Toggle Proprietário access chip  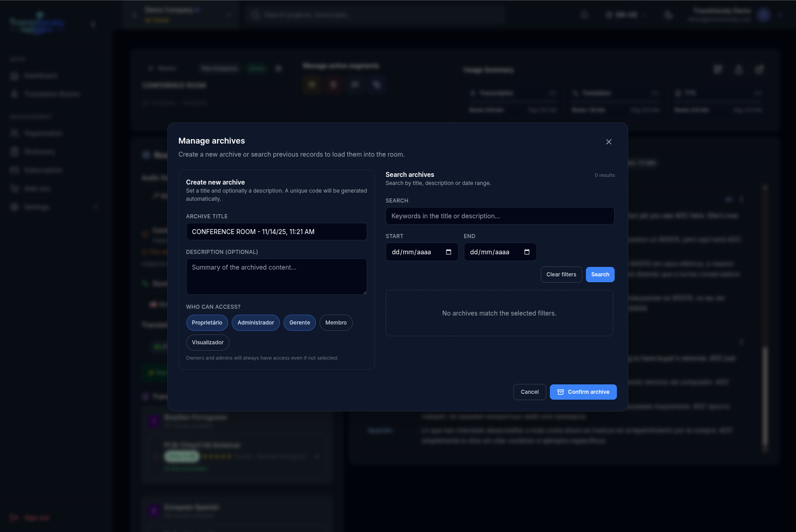[x=207, y=323]
